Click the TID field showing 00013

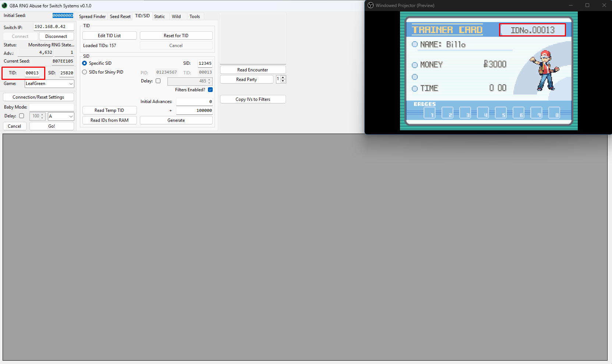click(32, 73)
